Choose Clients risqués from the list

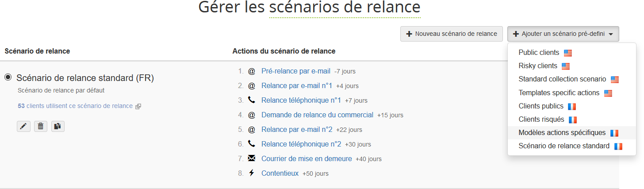[x=541, y=120]
